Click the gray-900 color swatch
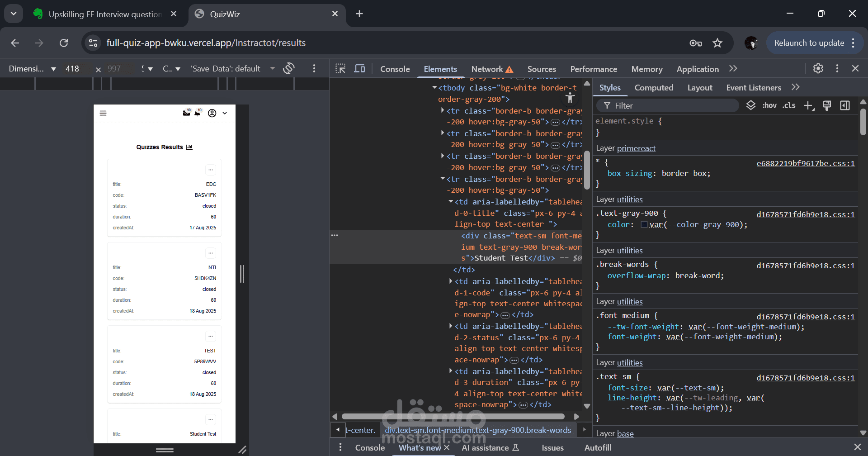This screenshot has height=456, width=868. click(x=644, y=224)
